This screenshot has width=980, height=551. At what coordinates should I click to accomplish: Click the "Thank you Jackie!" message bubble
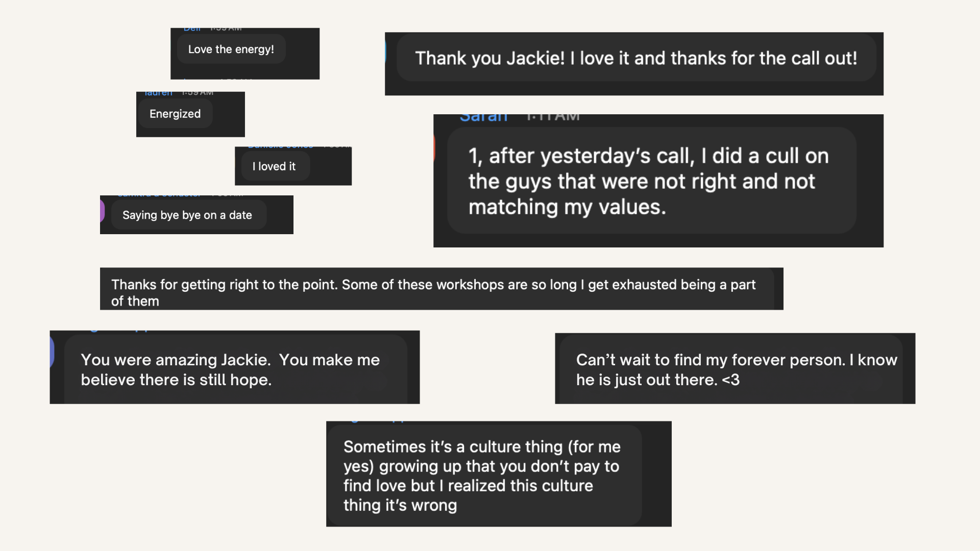635,58
